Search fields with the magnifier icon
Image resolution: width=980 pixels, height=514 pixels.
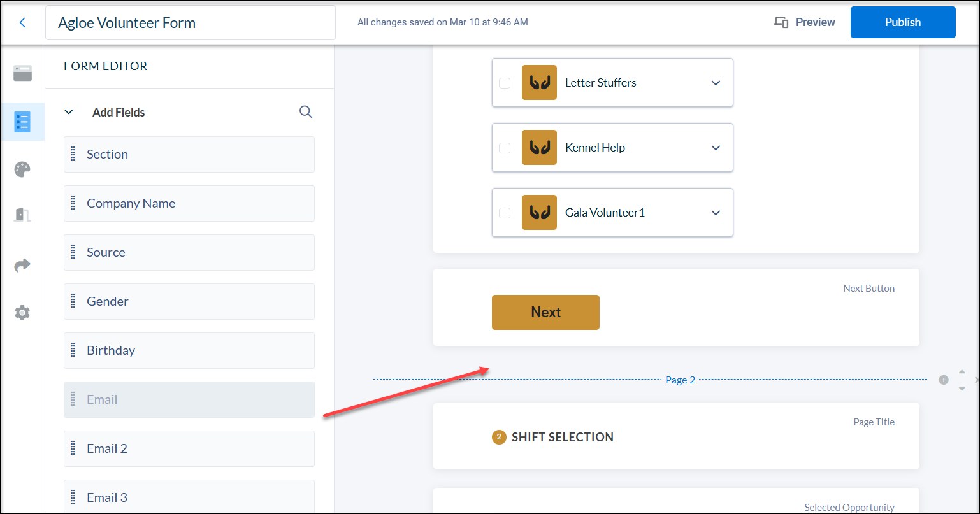pos(306,112)
